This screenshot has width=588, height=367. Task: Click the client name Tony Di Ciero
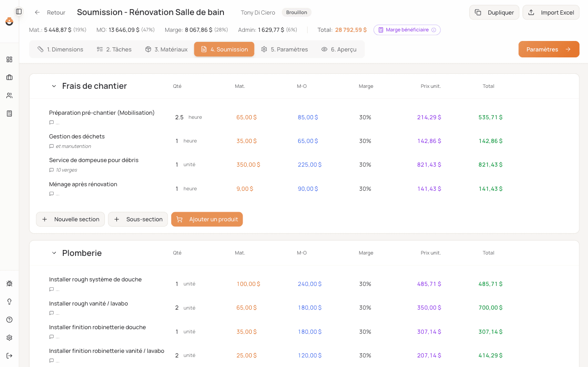tap(258, 12)
